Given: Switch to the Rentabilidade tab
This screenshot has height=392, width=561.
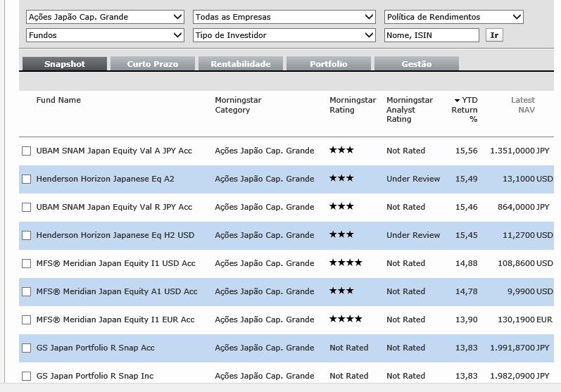Looking at the screenshot, I should pyautogui.click(x=241, y=63).
